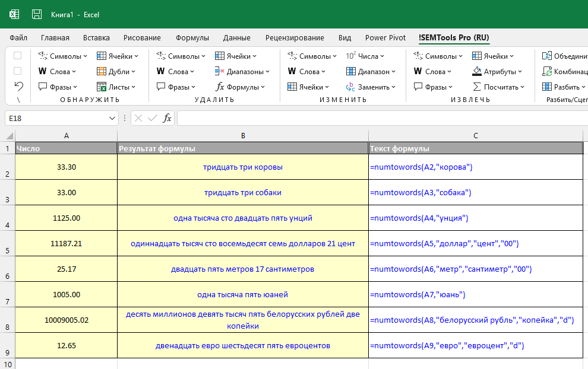Click Фразы in the ОБНАРУЖИТЬ group
Viewport: 588px width, 369px height.
point(58,87)
